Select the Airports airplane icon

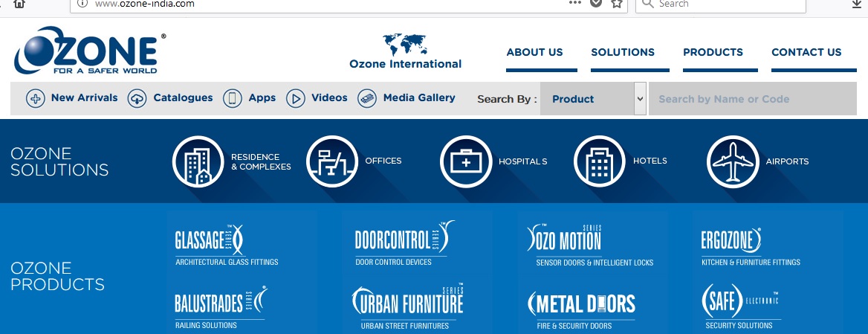[733, 161]
